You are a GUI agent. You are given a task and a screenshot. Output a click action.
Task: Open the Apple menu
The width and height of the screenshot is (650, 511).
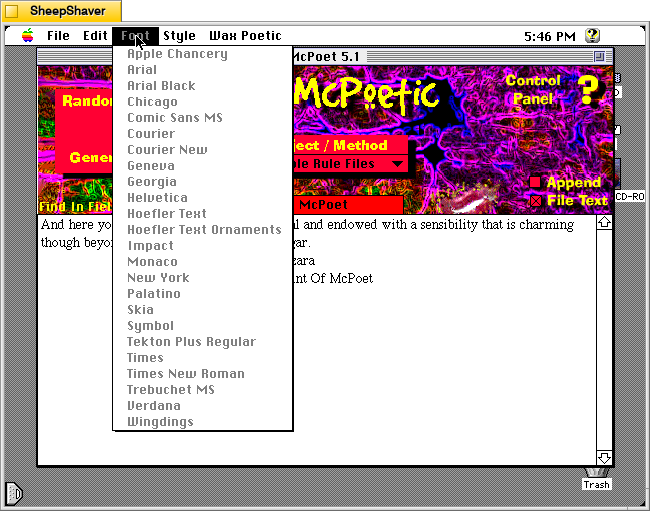pos(28,36)
